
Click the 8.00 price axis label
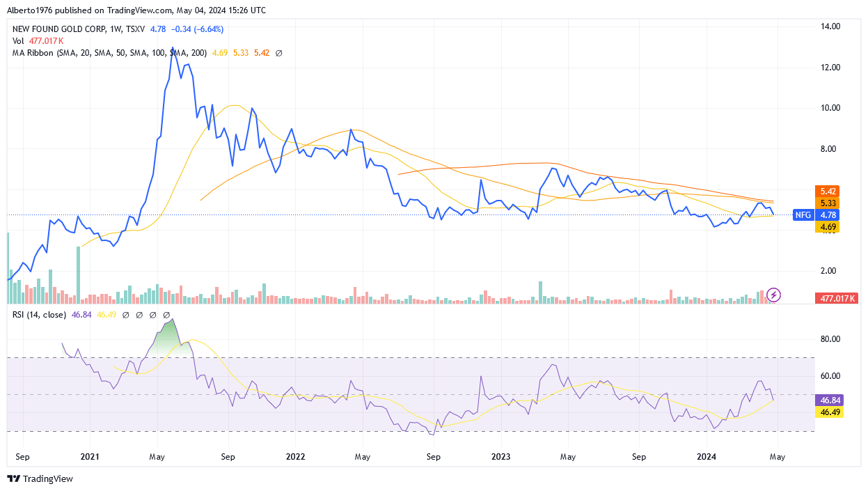pos(829,149)
